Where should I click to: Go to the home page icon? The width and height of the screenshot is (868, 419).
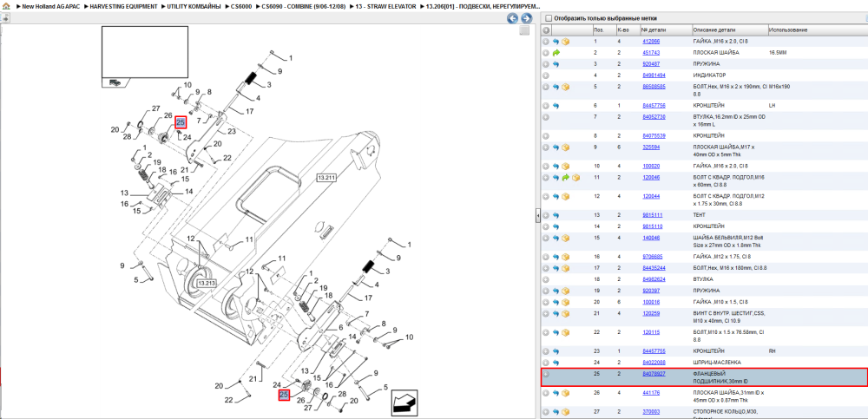coord(6,6)
